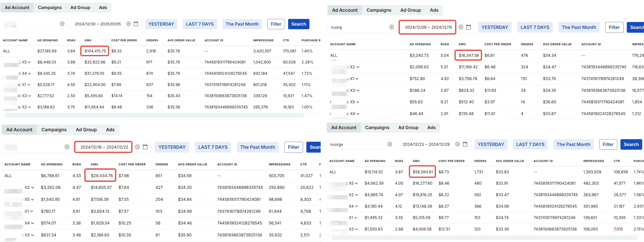Clear the 2024/12/23 ~ 2024/12/29 date range
Image resolution: width=644 pixels, height=242 pixels.
pos(457,144)
